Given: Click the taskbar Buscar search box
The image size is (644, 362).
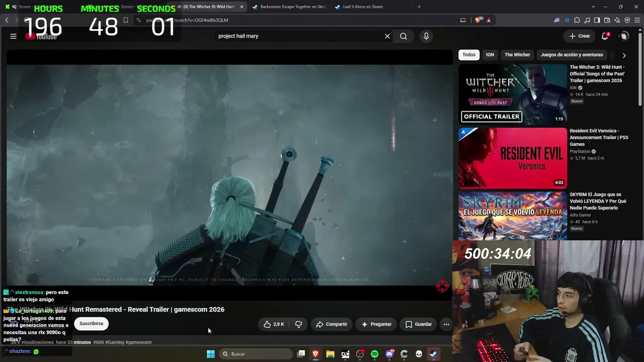Looking at the screenshot, I should [x=255, y=354].
